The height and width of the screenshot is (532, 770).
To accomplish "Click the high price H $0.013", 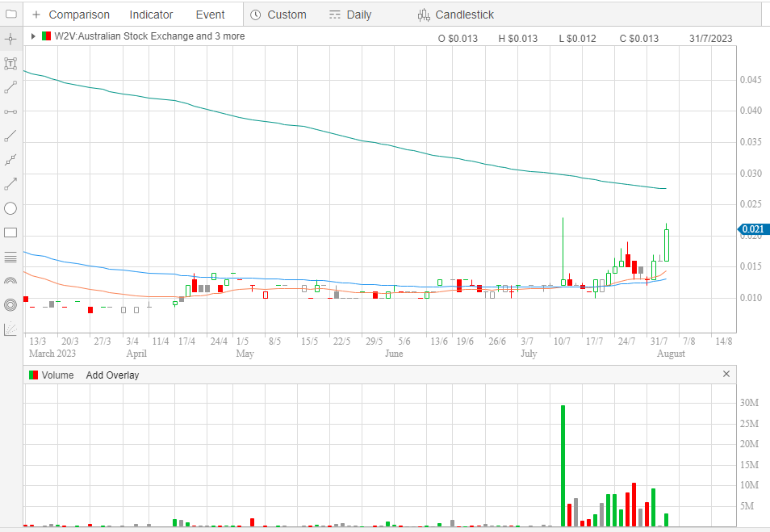I will pyautogui.click(x=518, y=38).
